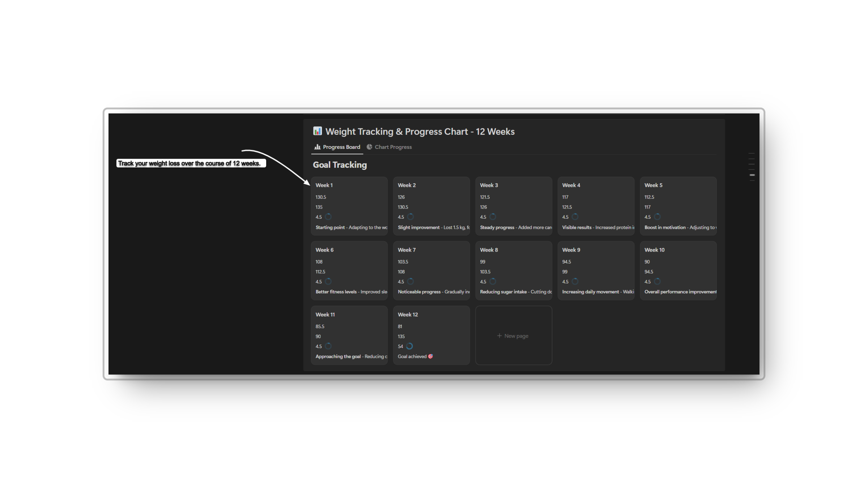Click the plus icon in New page
868x488 pixels.
coord(499,336)
